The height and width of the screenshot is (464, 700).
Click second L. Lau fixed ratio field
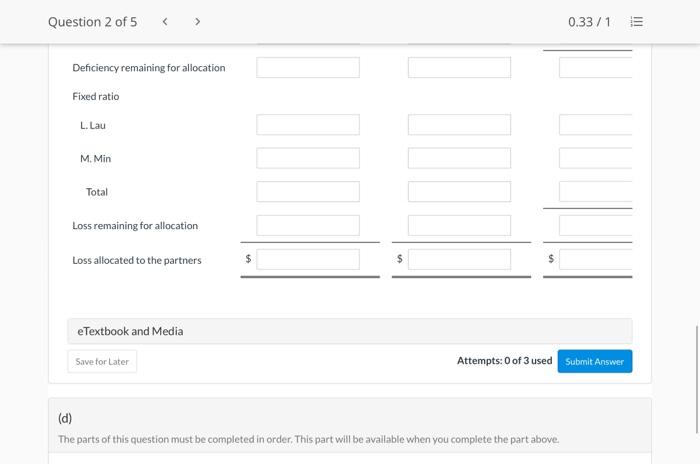[459, 125]
